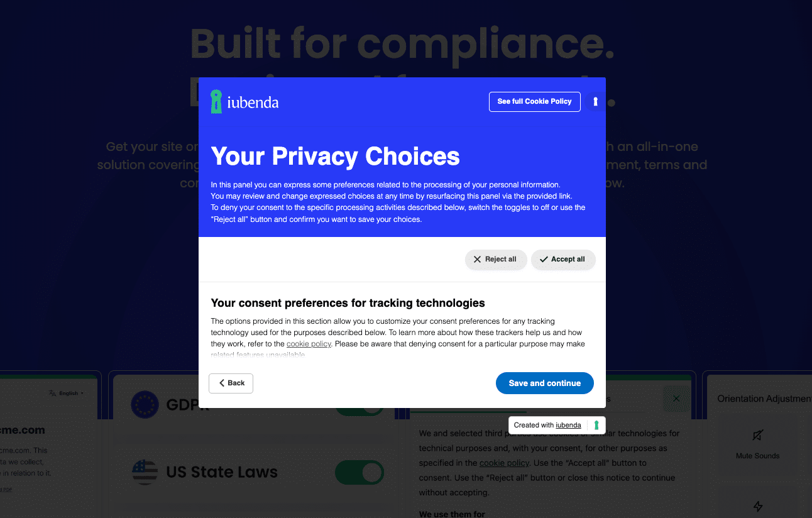The width and height of the screenshot is (812, 518).
Task: Dismiss the cookie notice with the X
Action: [676, 399]
